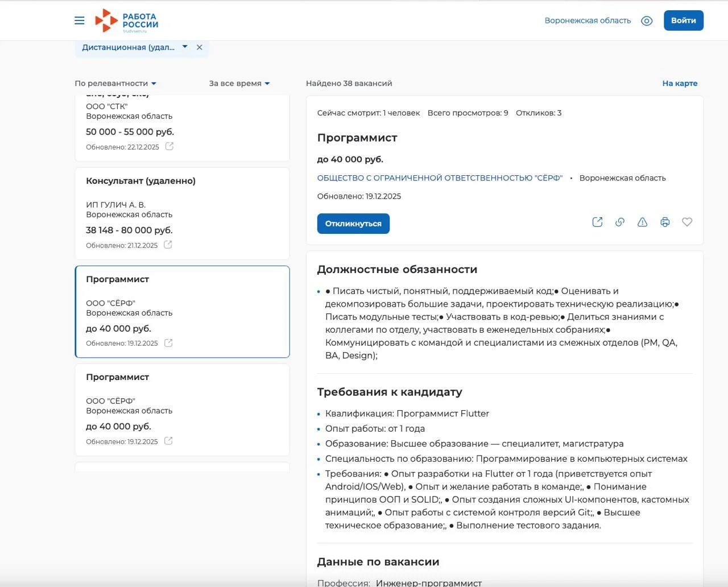Open the По релевантности sort dropdown
The height and width of the screenshot is (587, 728).
click(115, 83)
